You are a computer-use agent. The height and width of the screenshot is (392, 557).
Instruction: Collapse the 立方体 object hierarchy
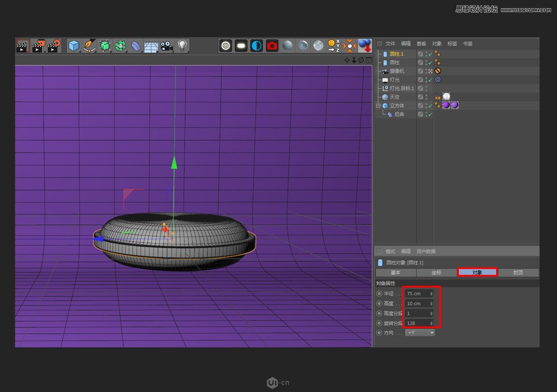point(378,105)
